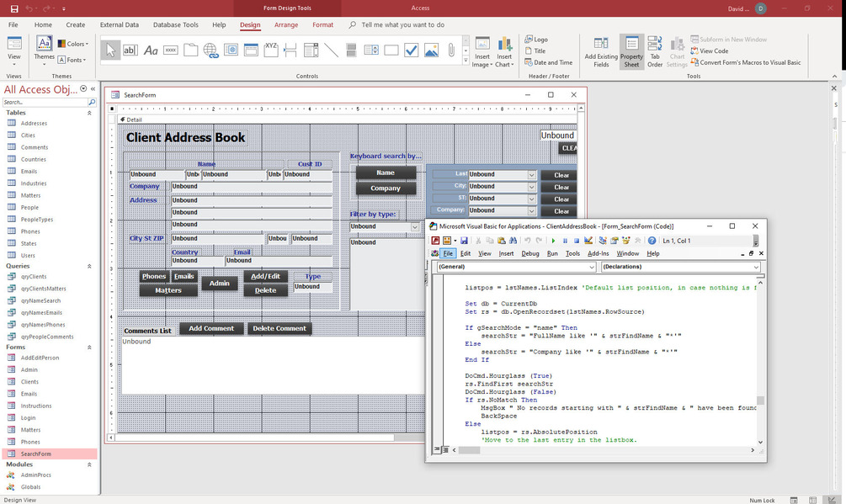The image size is (846, 504).
Task: Select the pointer tool in Controls gallery
Action: (110, 50)
